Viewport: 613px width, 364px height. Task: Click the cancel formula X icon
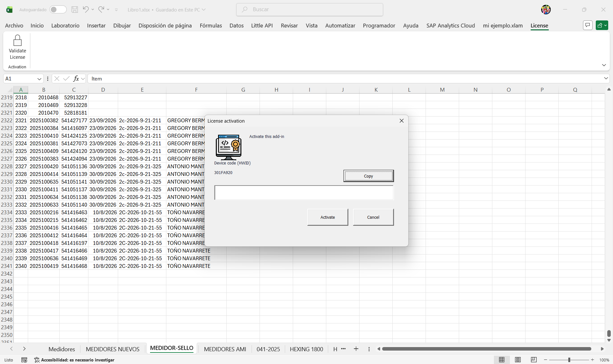pos(57,79)
